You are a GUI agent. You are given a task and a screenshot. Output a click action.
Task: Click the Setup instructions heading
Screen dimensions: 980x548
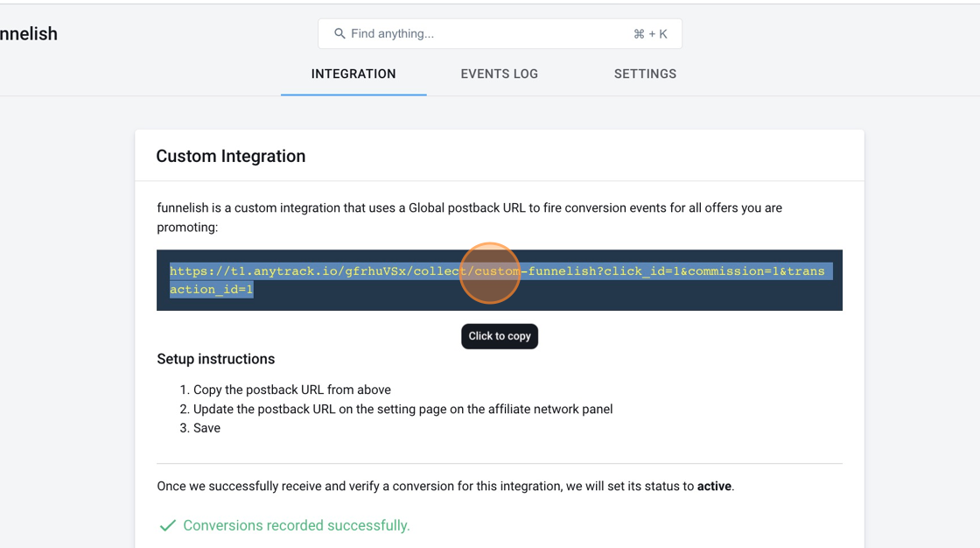coord(215,359)
